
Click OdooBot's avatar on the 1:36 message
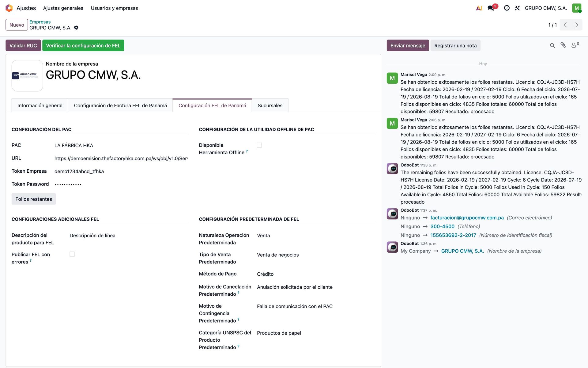pyautogui.click(x=392, y=247)
